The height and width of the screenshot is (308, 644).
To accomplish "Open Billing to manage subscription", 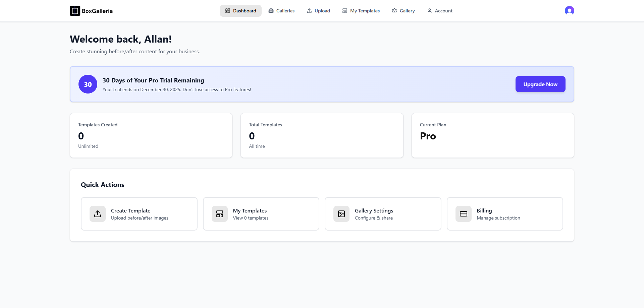I will (x=505, y=213).
